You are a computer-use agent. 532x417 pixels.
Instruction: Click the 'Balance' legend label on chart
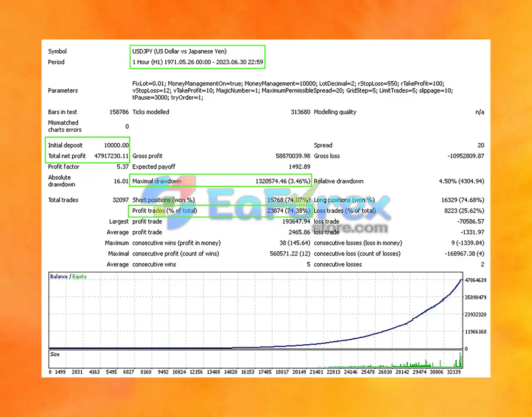(59, 277)
